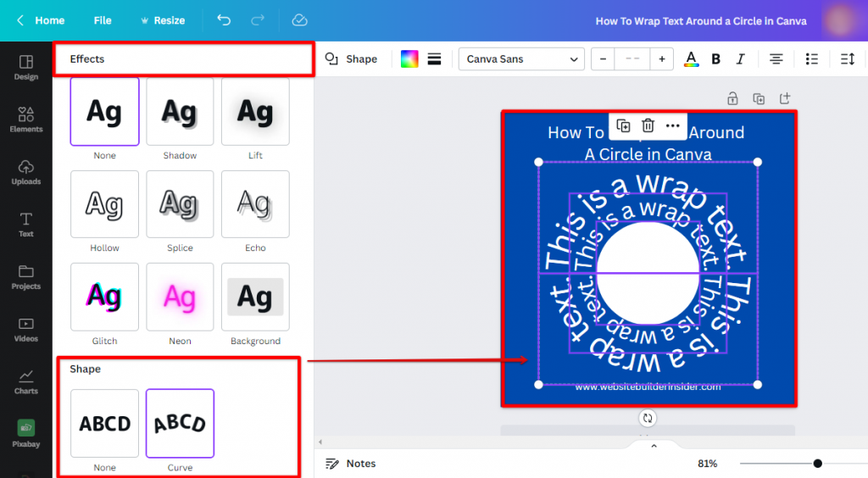The image size is (868, 478).
Task: Lock the page with the padlock icon
Action: (x=732, y=98)
